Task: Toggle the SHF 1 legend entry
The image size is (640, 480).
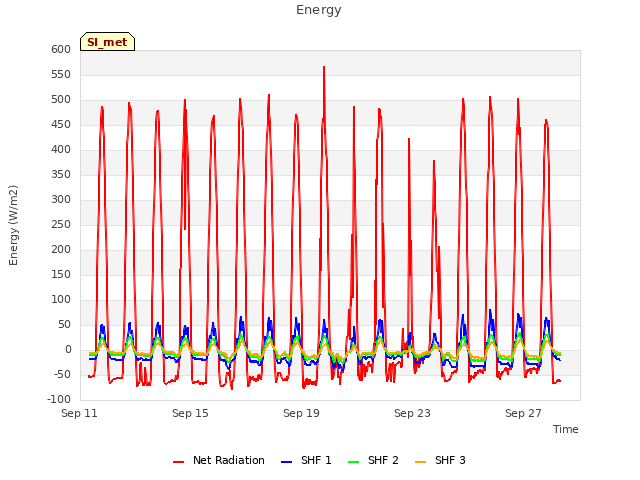Action: tap(306, 460)
